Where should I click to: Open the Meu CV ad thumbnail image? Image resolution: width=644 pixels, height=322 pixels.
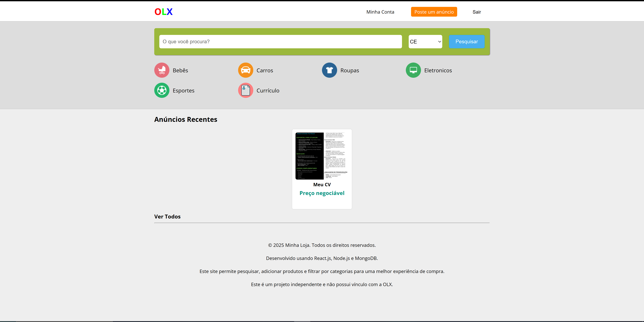(322, 156)
